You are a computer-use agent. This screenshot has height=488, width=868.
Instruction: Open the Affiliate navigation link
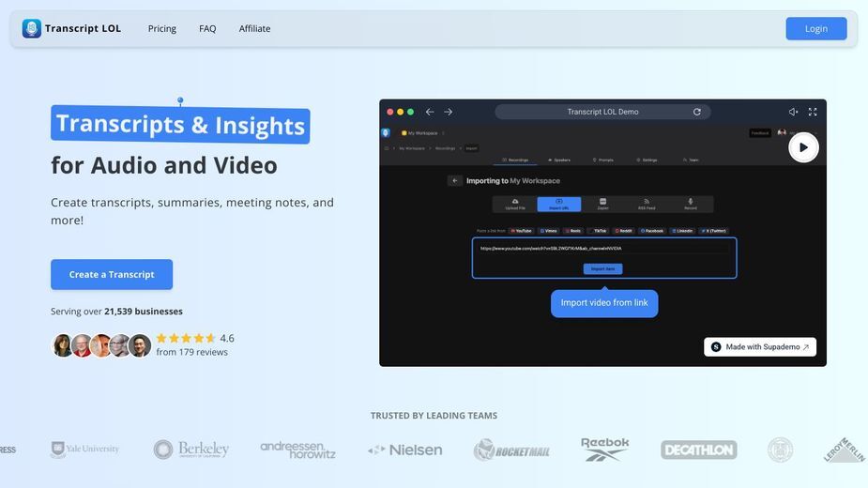[254, 28]
